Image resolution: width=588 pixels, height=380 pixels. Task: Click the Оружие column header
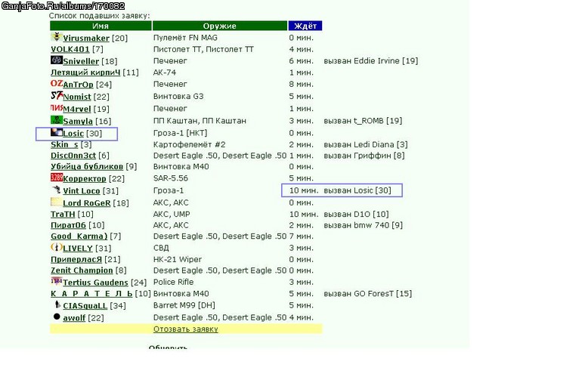pyautogui.click(x=220, y=26)
